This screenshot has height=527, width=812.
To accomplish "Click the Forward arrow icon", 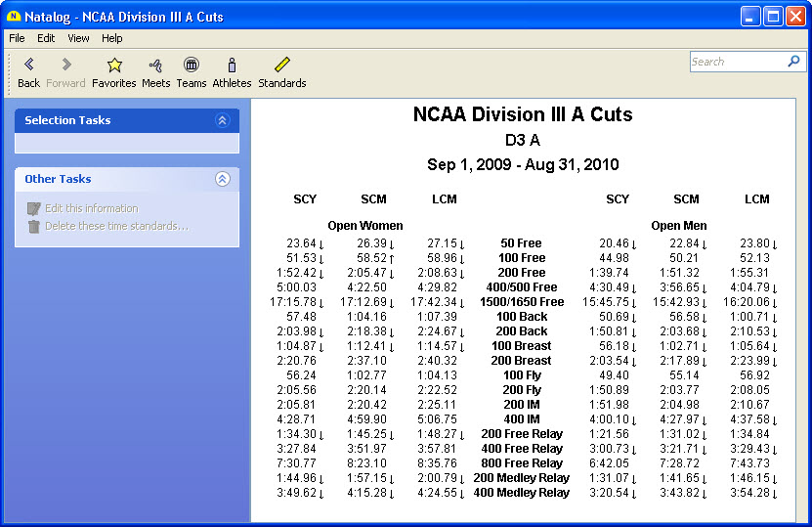I will [65, 65].
